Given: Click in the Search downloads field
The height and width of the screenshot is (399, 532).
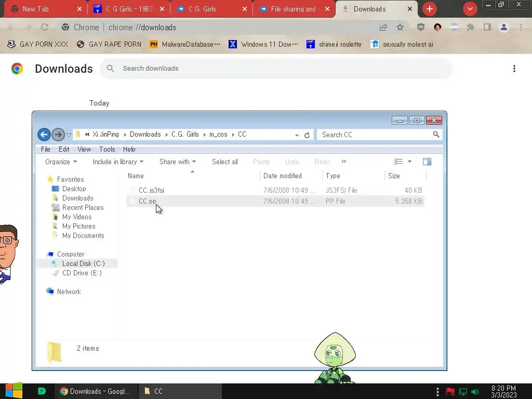Looking at the screenshot, I should click(276, 69).
